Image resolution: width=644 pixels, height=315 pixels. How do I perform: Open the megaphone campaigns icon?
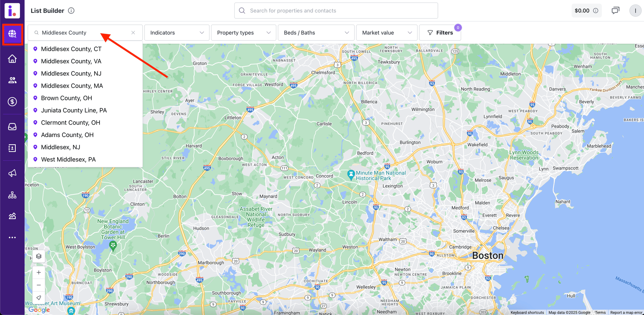(13, 173)
